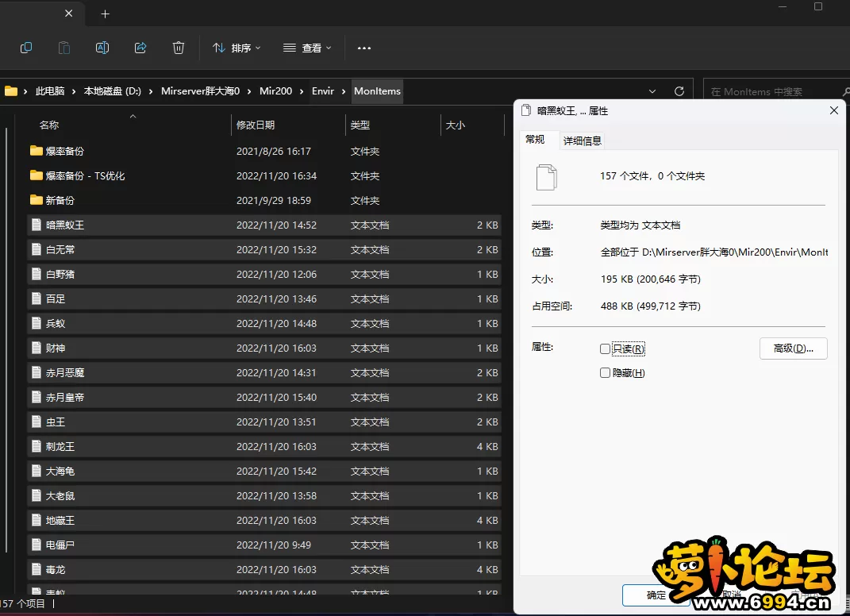Click the 157 个项目 status text
This screenshot has height=616, width=850.
[23, 603]
